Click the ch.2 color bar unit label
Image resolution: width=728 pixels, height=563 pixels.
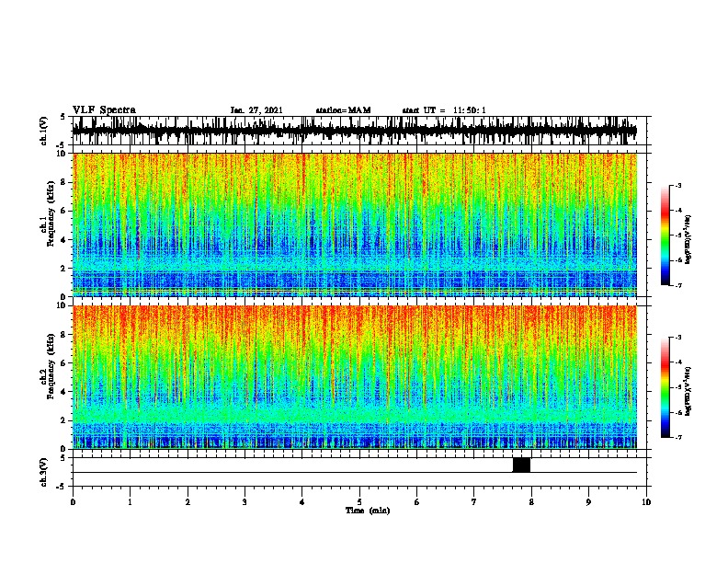point(688,391)
